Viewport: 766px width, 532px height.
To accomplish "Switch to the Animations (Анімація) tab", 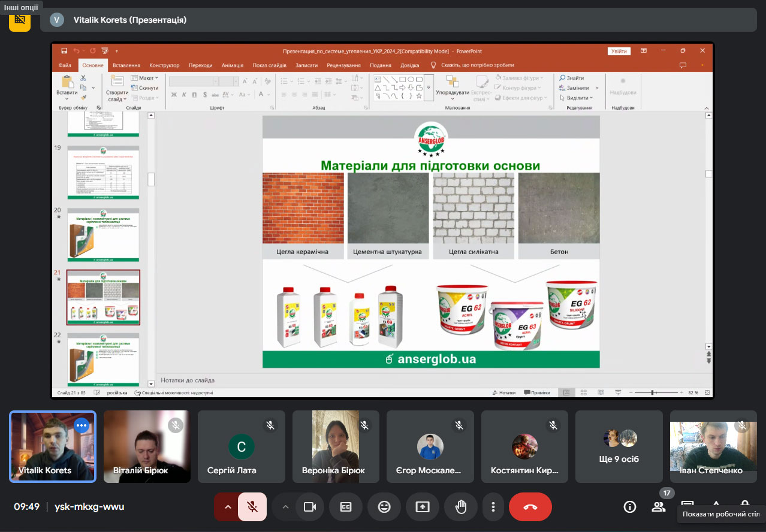I will pyautogui.click(x=233, y=65).
